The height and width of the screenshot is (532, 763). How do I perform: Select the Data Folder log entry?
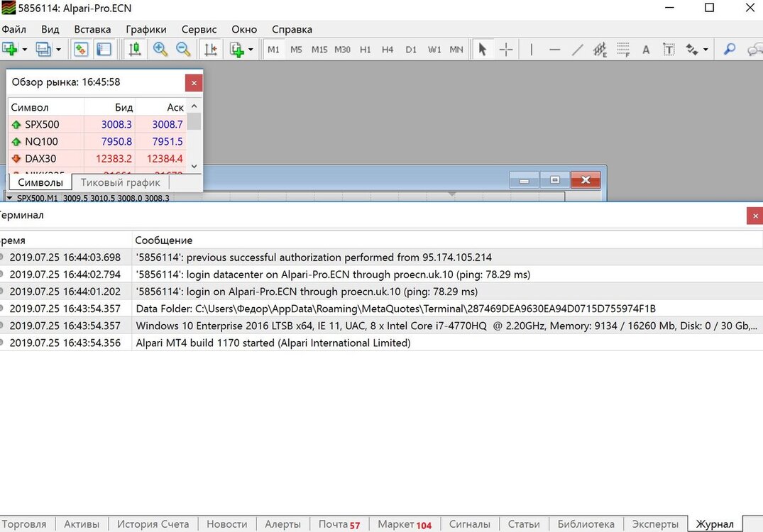coord(382,309)
